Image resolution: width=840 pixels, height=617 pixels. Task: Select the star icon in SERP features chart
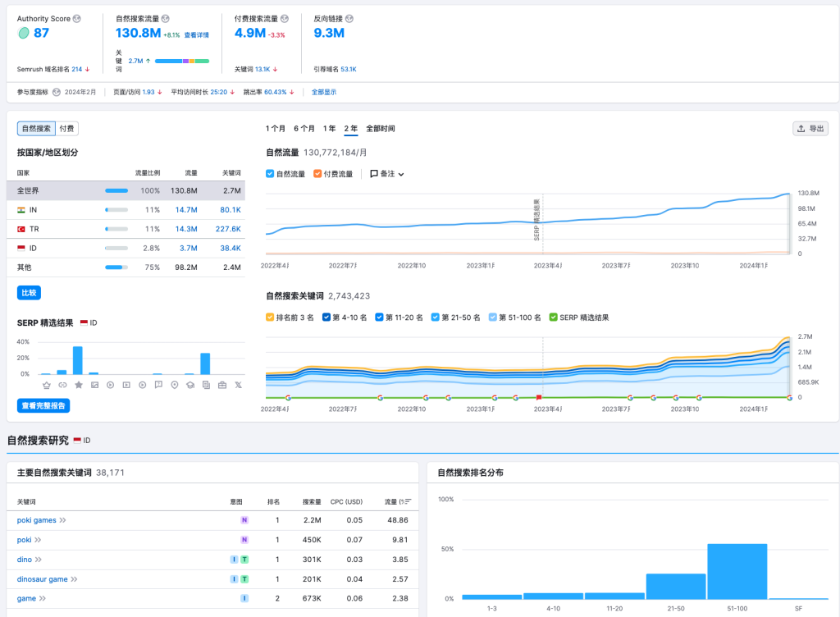pos(79,385)
